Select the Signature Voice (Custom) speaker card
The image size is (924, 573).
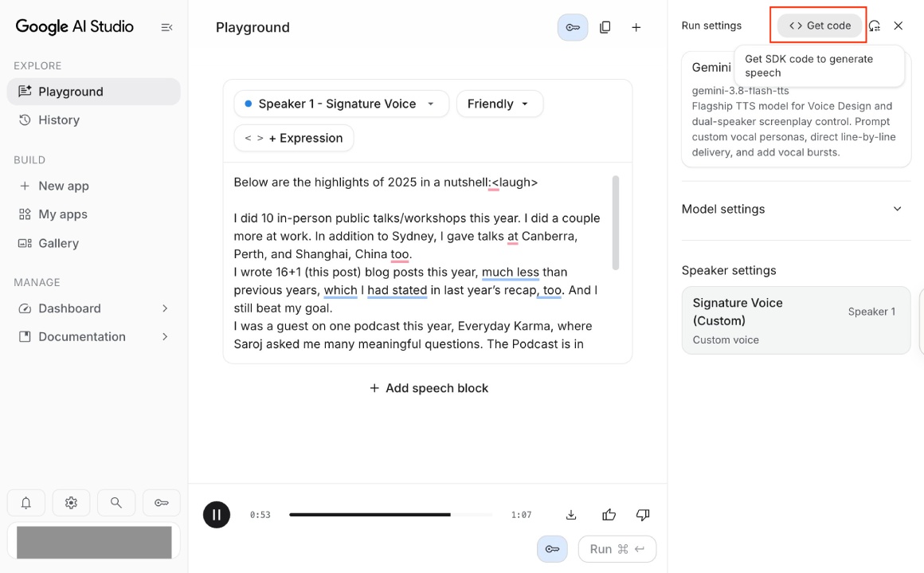(x=796, y=320)
